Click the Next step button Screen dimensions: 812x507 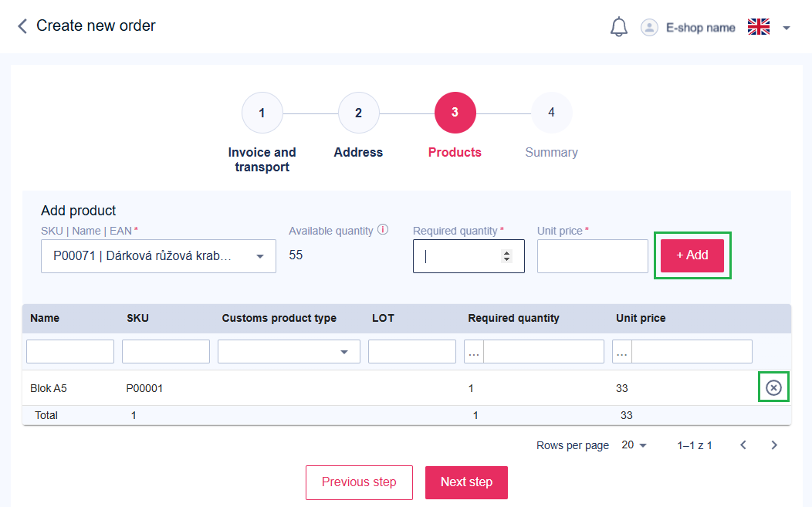tap(466, 482)
